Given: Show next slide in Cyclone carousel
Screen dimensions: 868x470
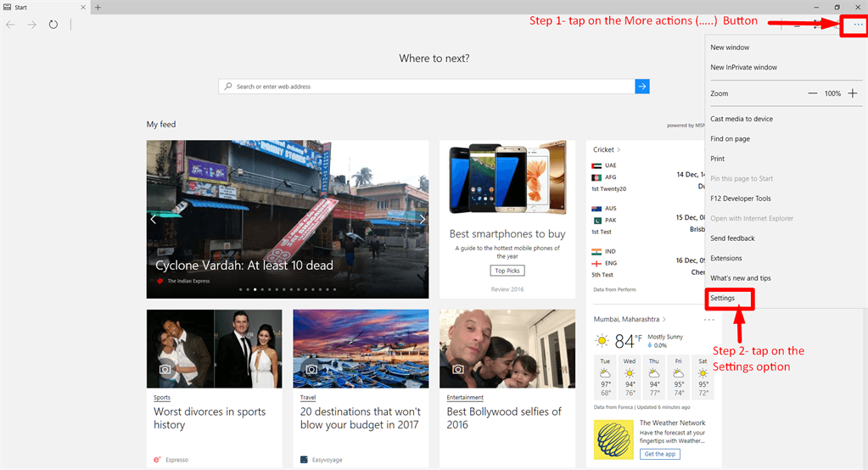Looking at the screenshot, I should [x=423, y=219].
